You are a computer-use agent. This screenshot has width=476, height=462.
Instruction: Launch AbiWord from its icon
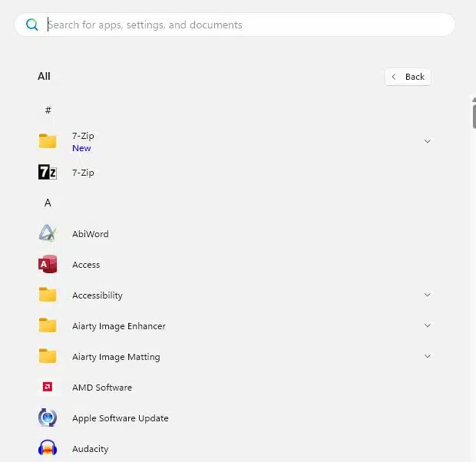pos(48,234)
